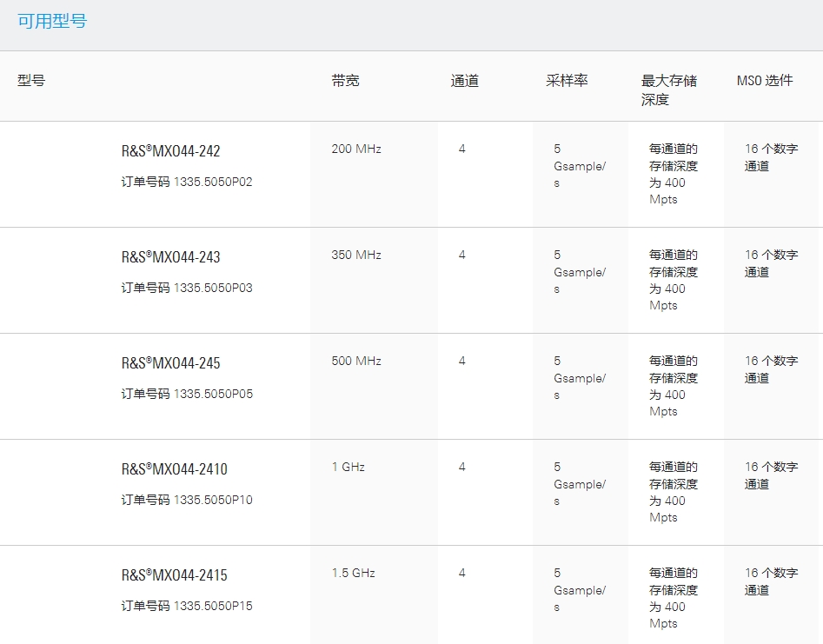Click the 采样率 column header
Viewport: 823px width, 644px height.
(567, 80)
